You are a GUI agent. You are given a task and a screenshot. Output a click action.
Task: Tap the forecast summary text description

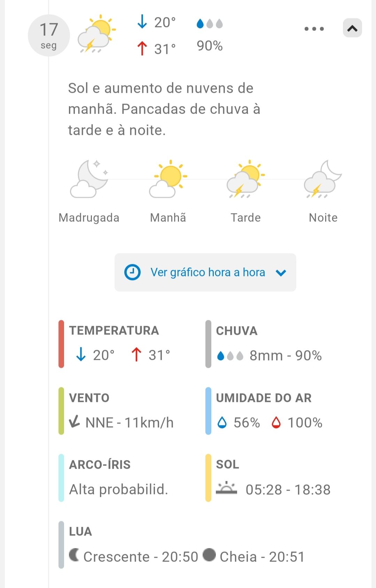(x=164, y=109)
